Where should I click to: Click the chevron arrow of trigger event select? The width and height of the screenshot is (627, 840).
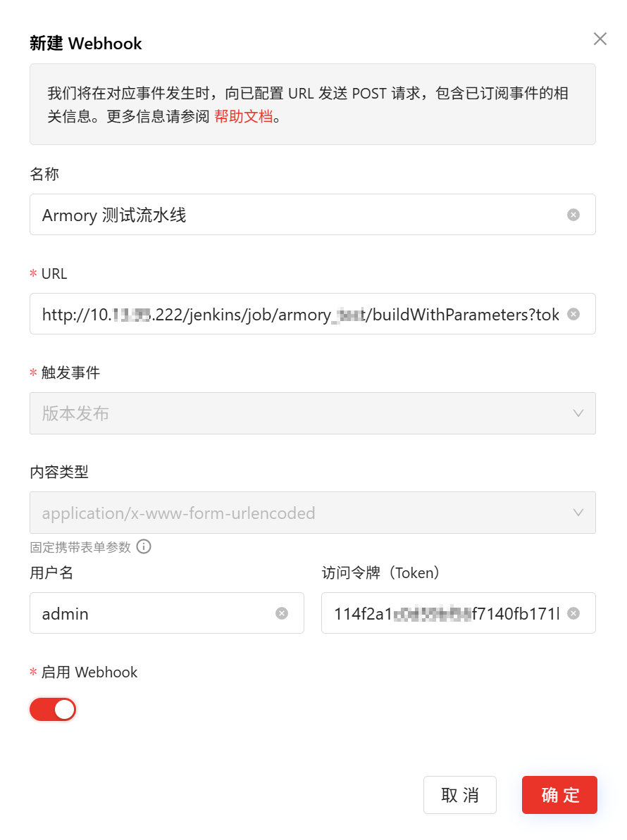click(578, 413)
